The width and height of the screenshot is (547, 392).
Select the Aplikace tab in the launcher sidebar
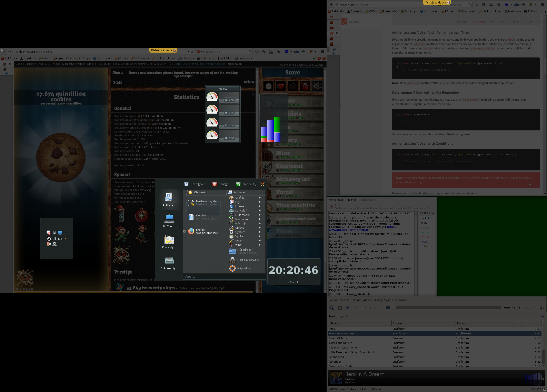pos(168,199)
